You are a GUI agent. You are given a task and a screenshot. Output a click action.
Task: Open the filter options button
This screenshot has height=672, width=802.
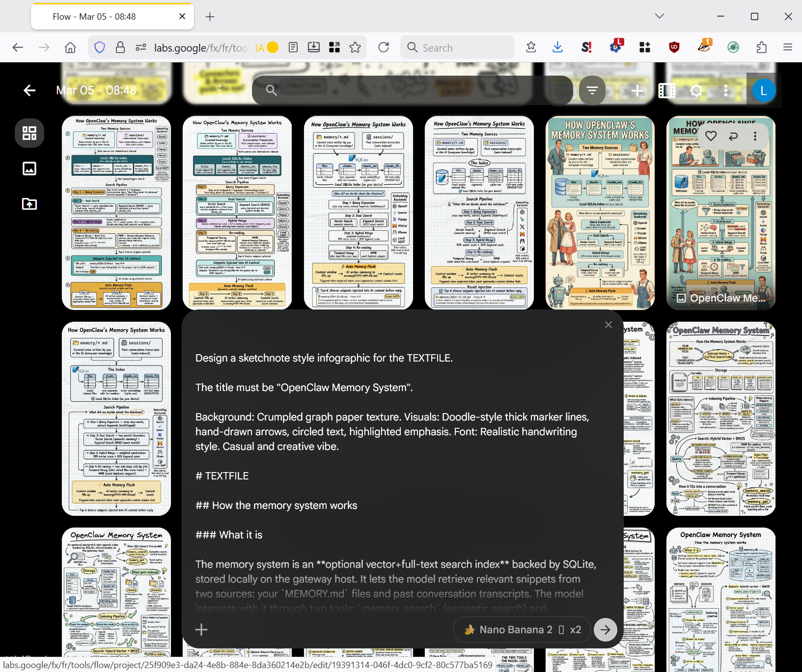click(x=592, y=90)
